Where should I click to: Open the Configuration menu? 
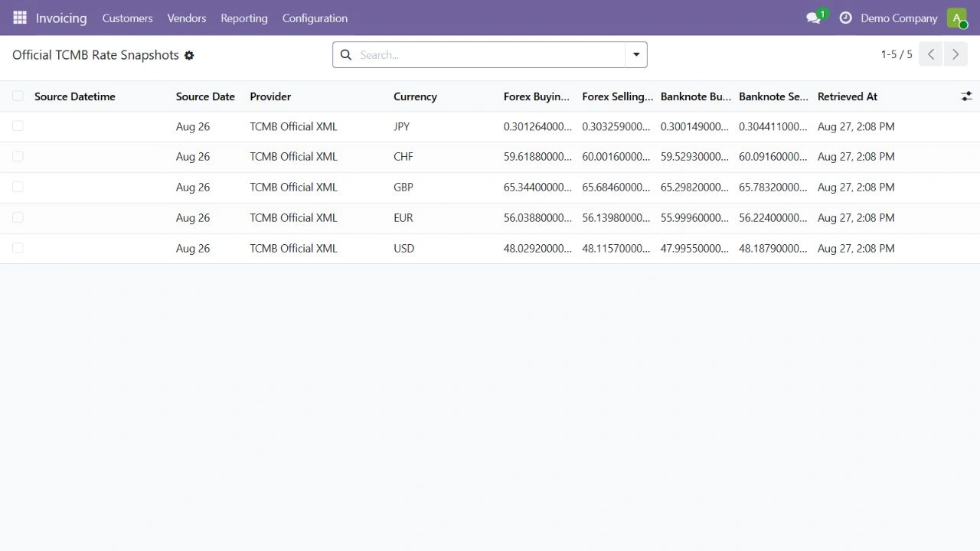(315, 18)
